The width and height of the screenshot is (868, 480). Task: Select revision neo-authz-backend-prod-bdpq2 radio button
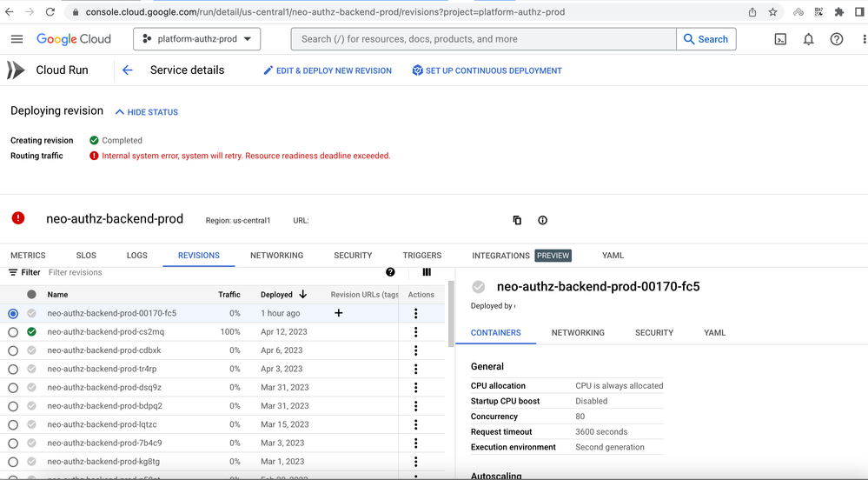pyautogui.click(x=13, y=406)
